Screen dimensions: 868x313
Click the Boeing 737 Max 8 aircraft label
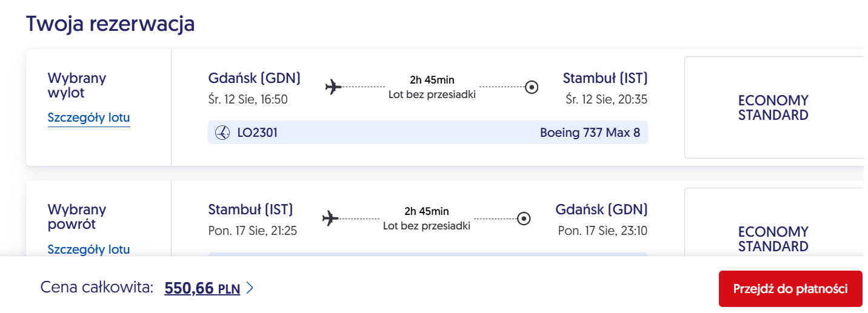coord(590,133)
